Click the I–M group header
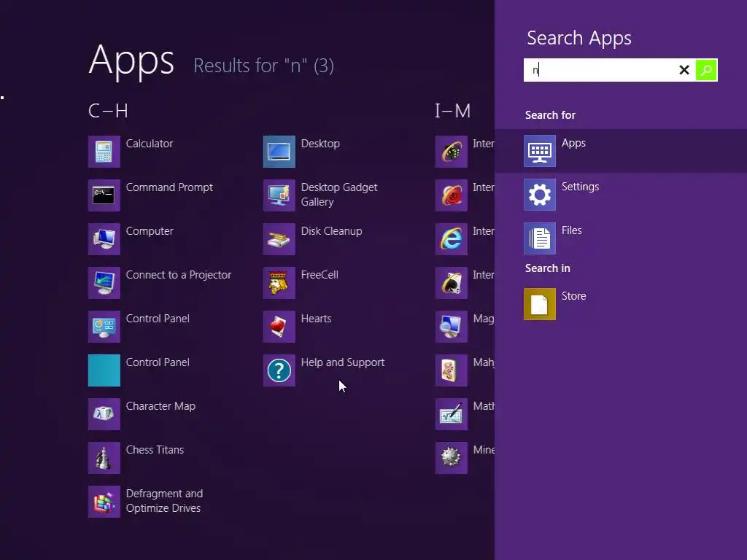The width and height of the screenshot is (747, 560). pyautogui.click(x=452, y=111)
